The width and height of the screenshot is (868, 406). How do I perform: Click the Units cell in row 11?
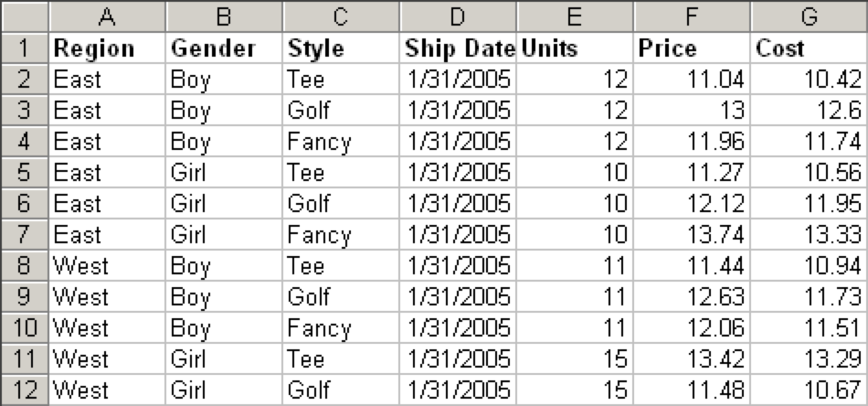point(575,358)
